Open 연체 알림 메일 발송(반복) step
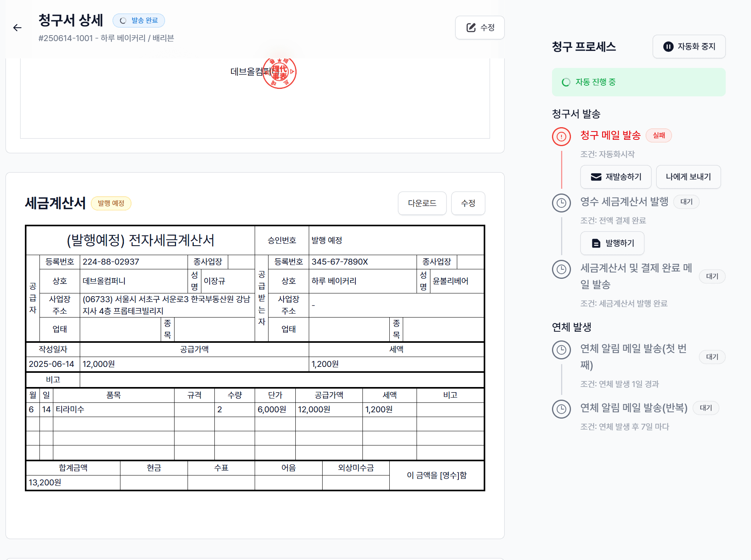 [x=633, y=408]
